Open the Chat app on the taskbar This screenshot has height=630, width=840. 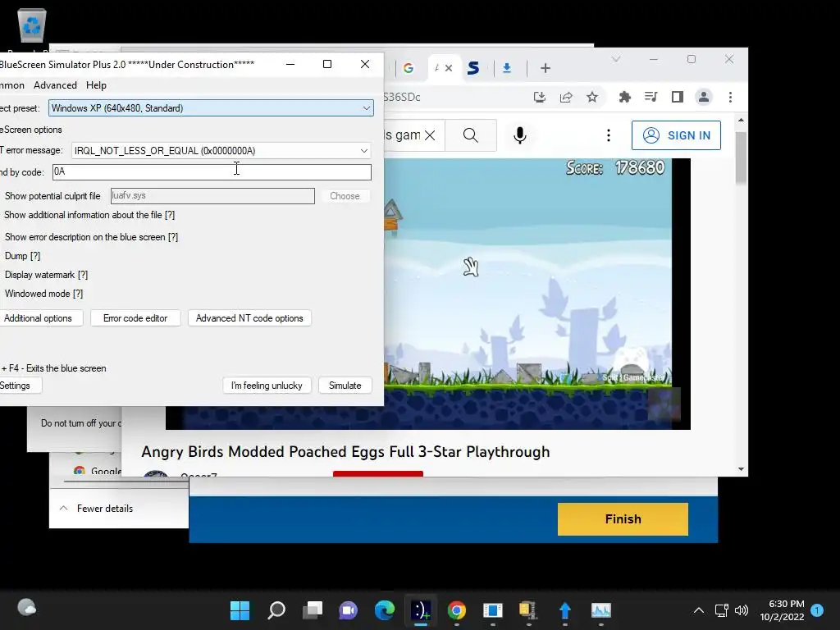click(x=348, y=610)
